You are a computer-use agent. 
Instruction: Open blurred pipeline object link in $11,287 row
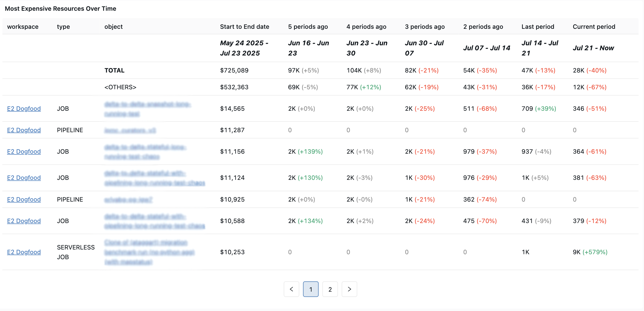pyautogui.click(x=130, y=130)
